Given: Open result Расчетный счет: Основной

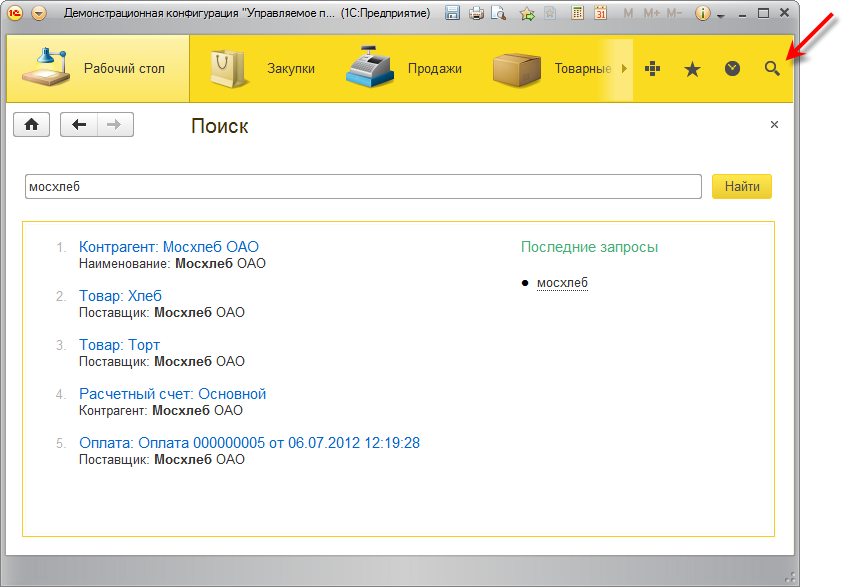Looking at the screenshot, I should (x=172, y=394).
